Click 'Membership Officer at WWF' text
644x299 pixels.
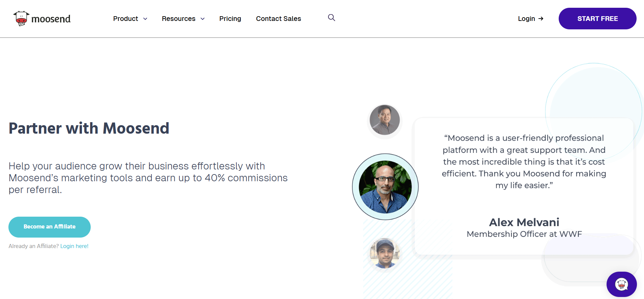[x=524, y=234]
